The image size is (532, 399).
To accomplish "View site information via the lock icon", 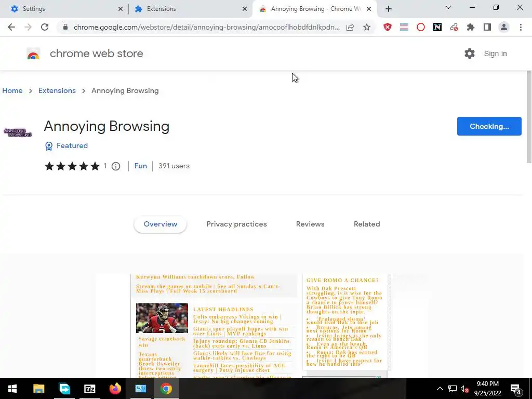I will click(x=65, y=27).
